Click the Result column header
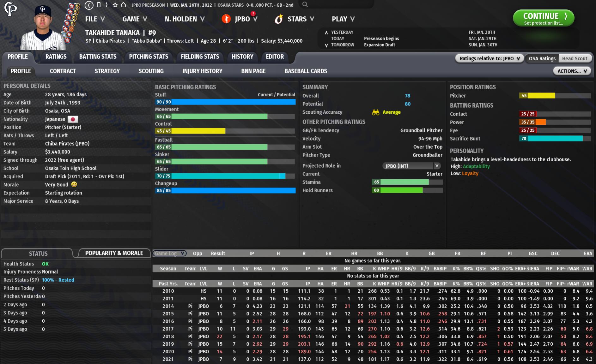The height and width of the screenshot is (364, 596). 218,254
